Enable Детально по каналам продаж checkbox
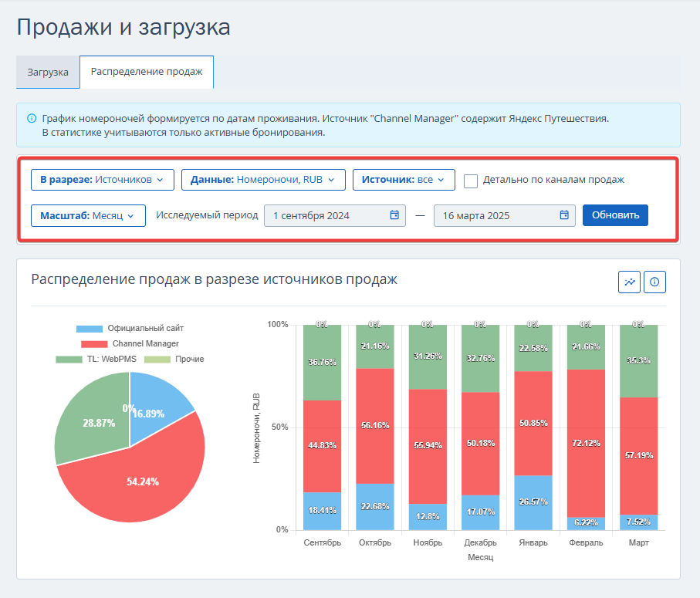 (471, 181)
